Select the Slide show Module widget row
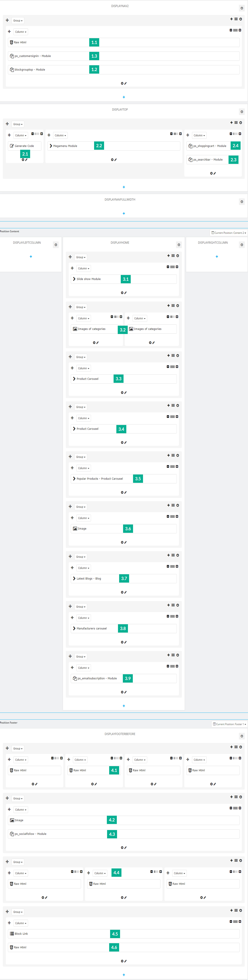 coord(124,279)
